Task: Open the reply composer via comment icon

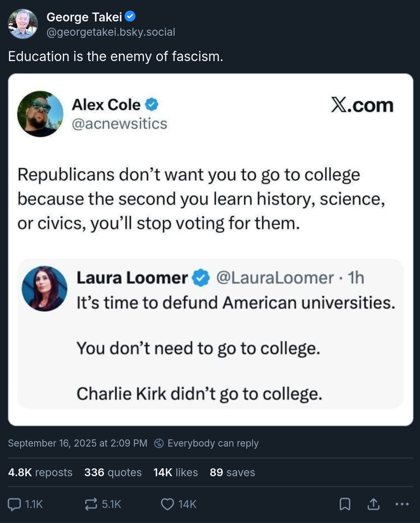Action: point(14,505)
